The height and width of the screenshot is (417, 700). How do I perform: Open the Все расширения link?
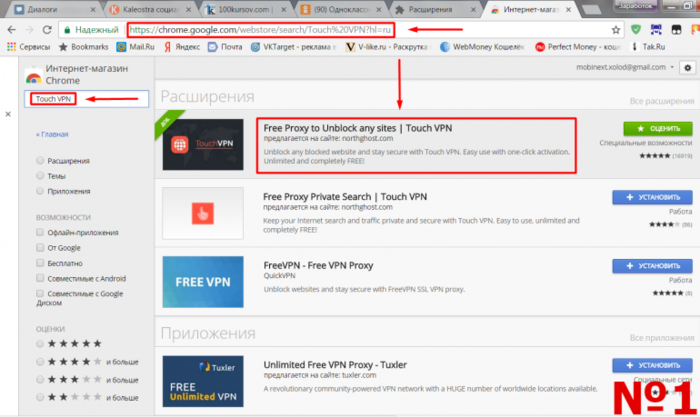click(x=662, y=101)
